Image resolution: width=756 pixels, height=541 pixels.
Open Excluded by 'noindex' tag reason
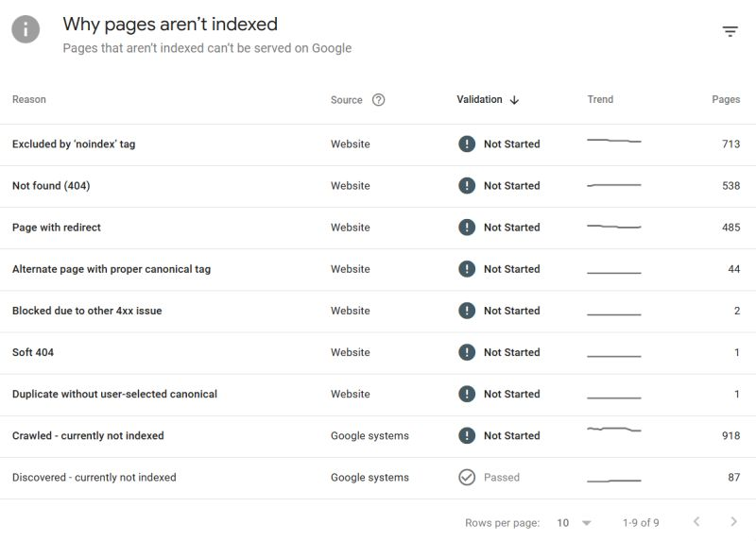tap(74, 144)
